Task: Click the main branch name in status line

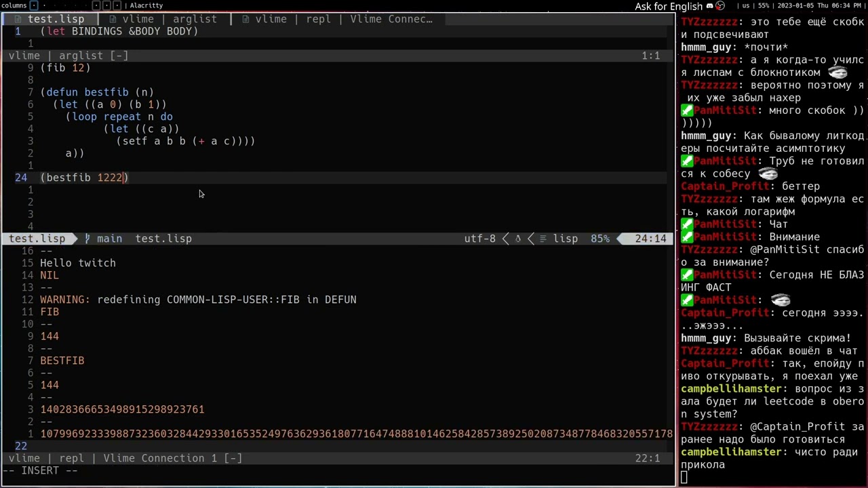Action: pos(109,239)
